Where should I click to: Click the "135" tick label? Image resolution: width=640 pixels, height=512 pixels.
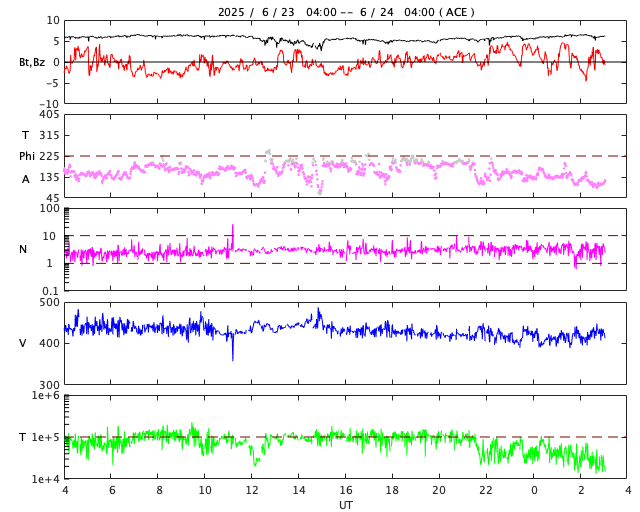[x=49, y=177]
